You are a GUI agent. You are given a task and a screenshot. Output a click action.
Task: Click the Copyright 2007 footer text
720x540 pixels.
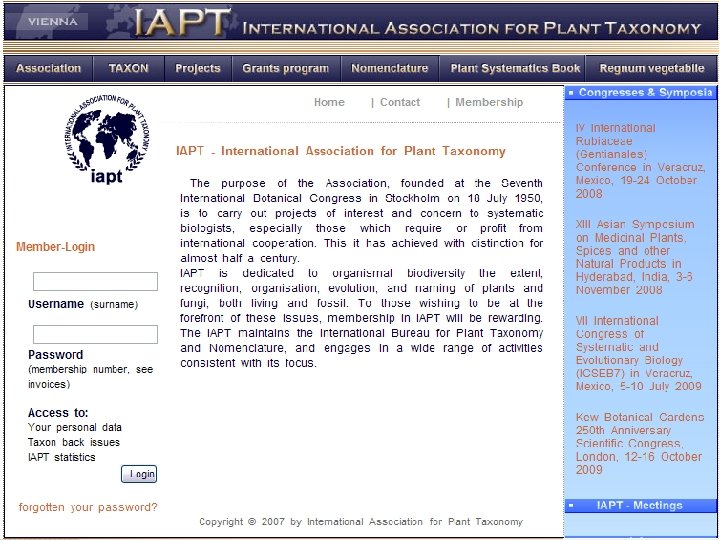click(x=361, y=522)
